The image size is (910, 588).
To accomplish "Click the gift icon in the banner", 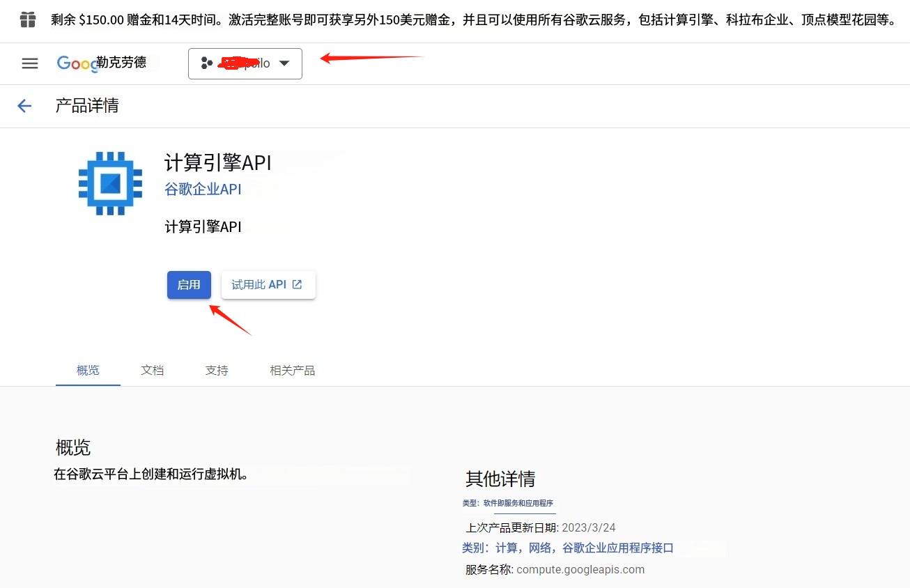I will point(28,20).
